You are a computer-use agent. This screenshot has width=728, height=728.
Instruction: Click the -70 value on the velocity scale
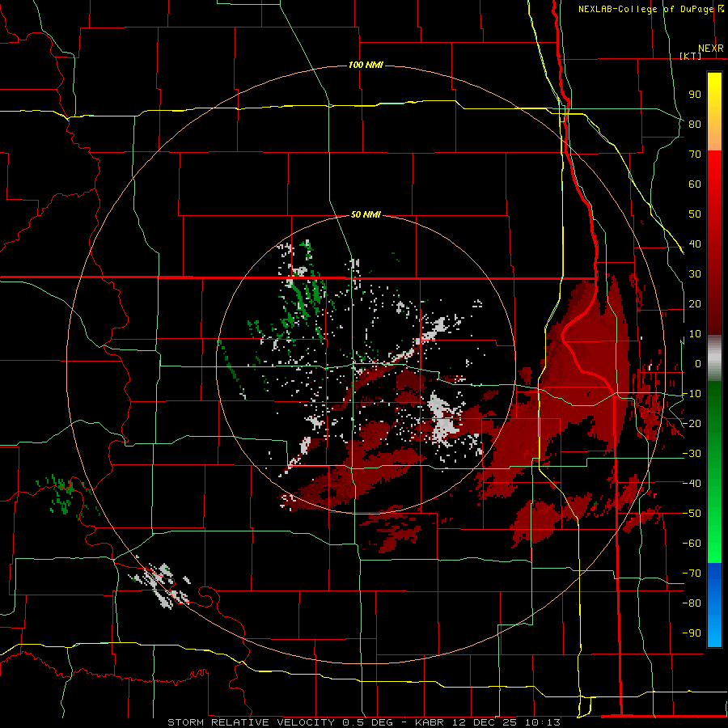(x=692, y=574)
